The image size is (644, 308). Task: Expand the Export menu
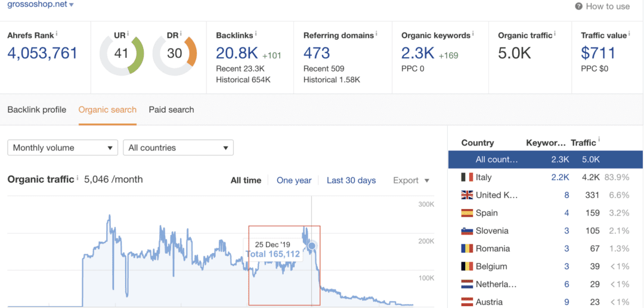pyautogui.click(x=411, y=181)
